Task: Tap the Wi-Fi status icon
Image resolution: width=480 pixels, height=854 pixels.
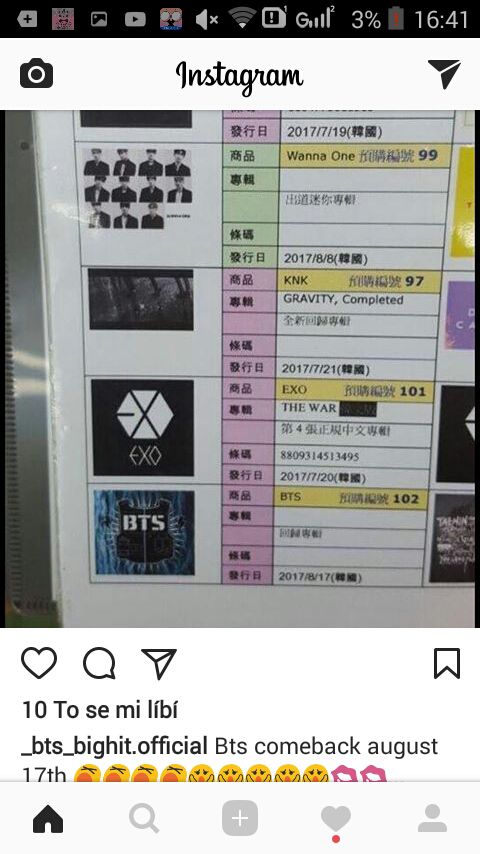Action: 242,17
